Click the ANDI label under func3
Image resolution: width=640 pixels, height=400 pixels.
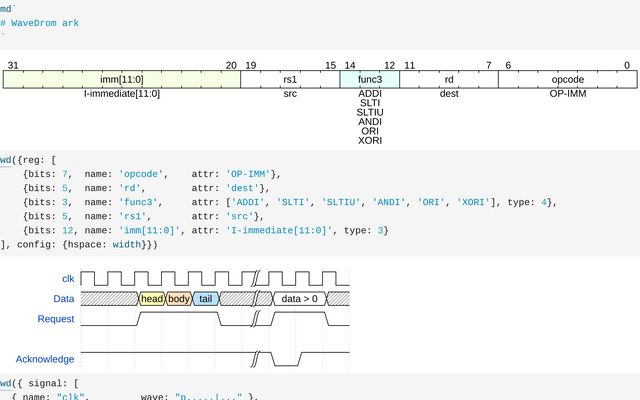coord(370,122)
